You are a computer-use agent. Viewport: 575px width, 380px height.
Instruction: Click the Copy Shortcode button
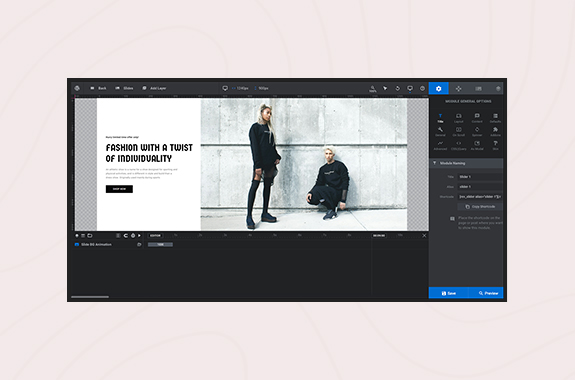pos(480,207)
